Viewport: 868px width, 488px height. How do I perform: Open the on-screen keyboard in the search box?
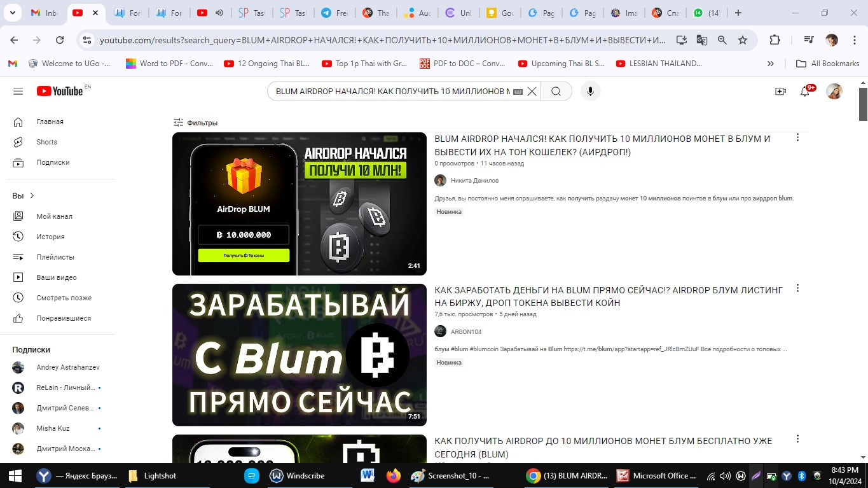pyautogui.click(x=518, y=92)
